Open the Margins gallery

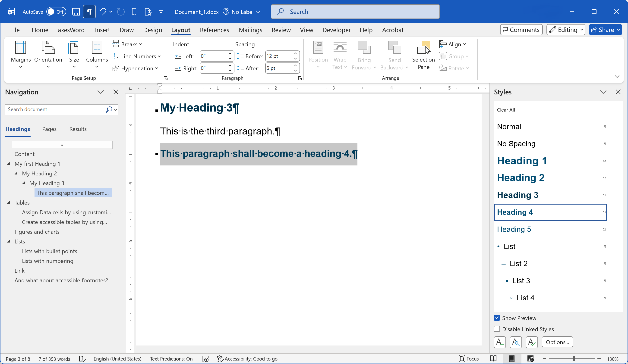(x=21, y=55)
